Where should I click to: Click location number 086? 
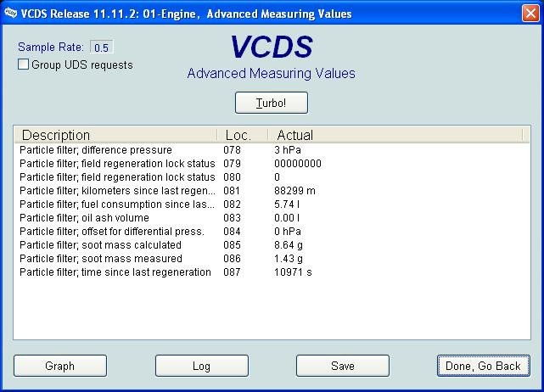[232, 259]
